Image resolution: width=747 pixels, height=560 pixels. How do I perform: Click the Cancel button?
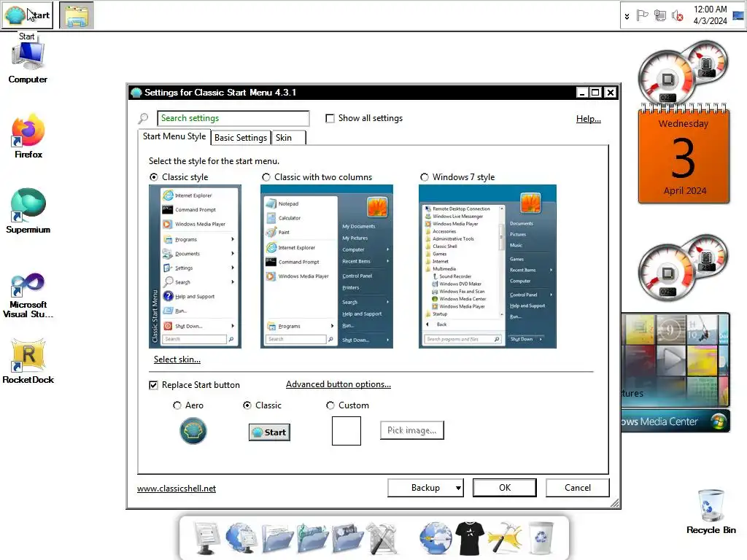(578, 488)
